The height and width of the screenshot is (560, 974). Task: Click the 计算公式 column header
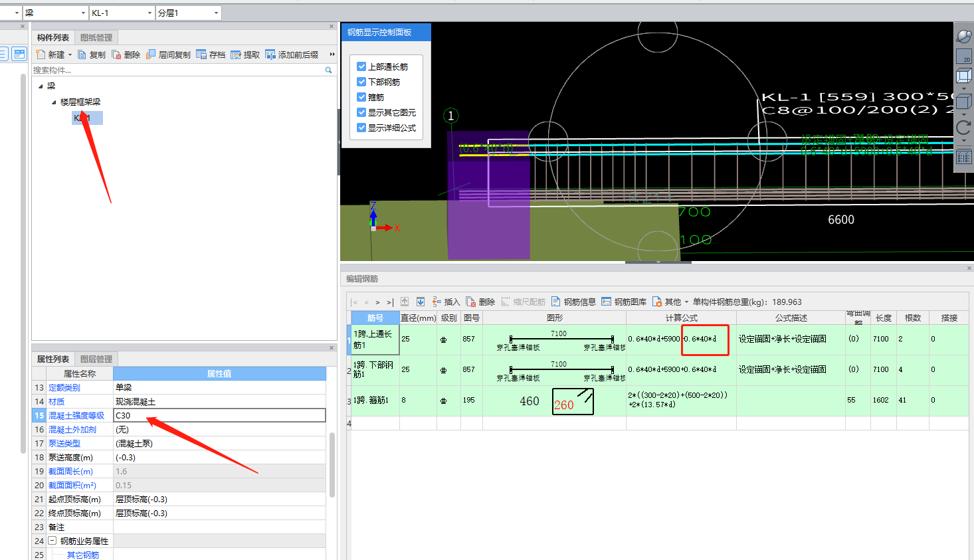[681, 318]
